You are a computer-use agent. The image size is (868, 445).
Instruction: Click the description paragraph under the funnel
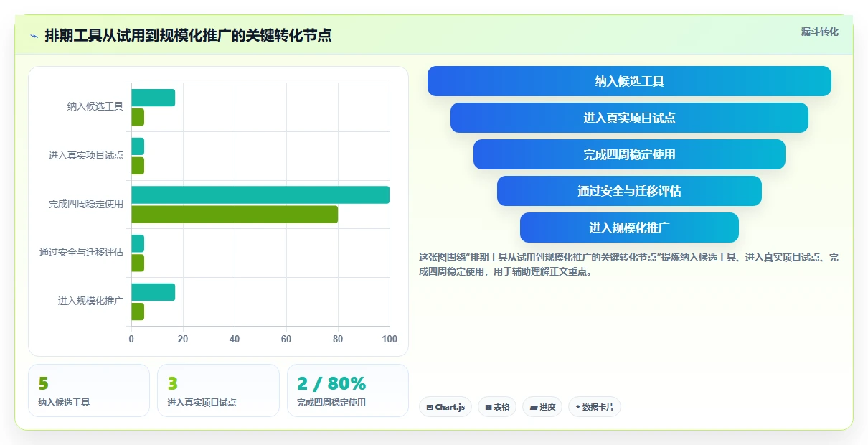click(x=628, y=264)
